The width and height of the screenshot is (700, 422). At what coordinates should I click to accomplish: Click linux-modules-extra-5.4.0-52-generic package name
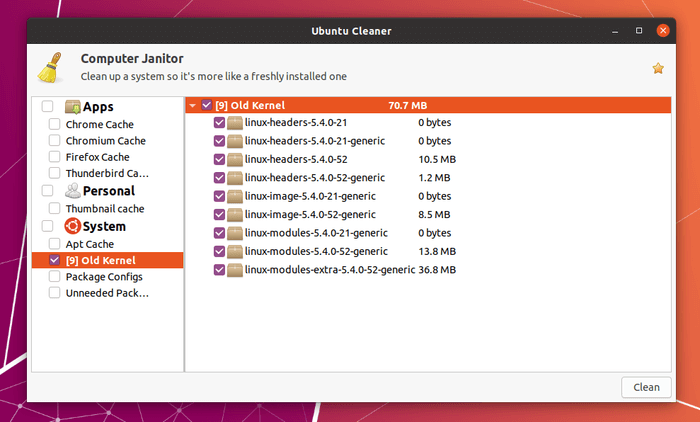pos(330,270)
